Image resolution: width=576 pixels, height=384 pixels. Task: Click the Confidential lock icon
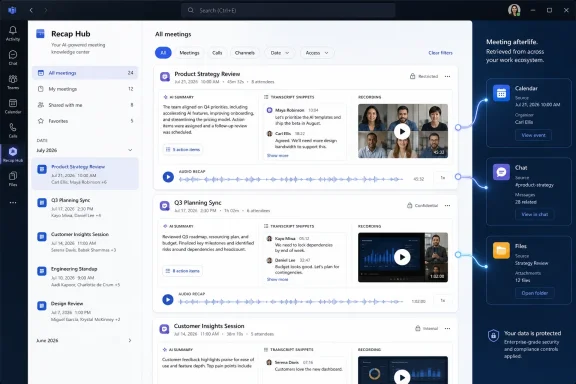(x=410, y=205)
